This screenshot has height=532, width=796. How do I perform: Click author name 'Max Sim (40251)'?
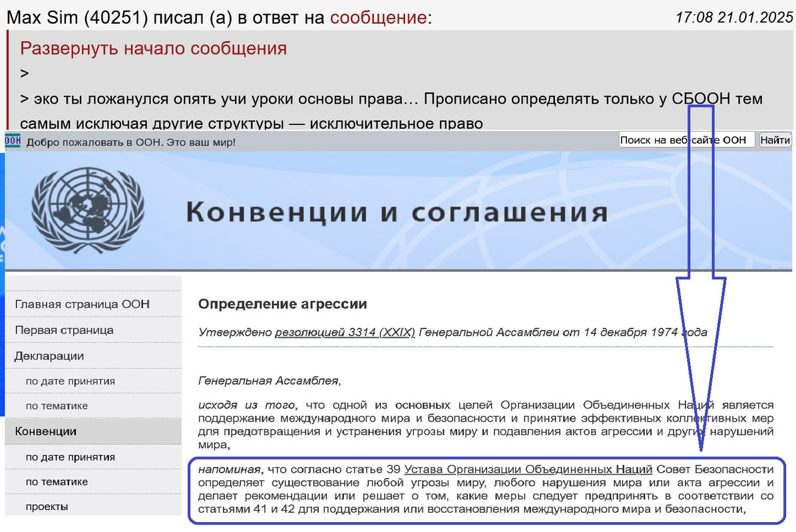coord(77,18)
